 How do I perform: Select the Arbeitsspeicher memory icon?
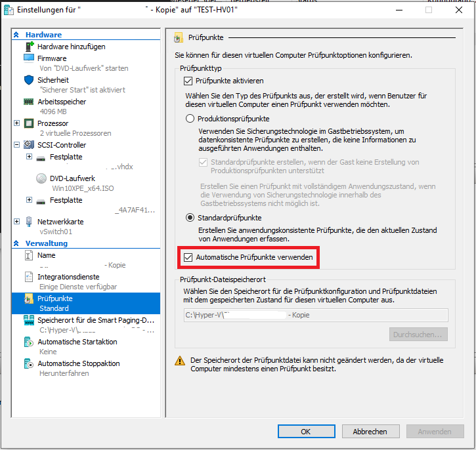click(x=29, y=102)
